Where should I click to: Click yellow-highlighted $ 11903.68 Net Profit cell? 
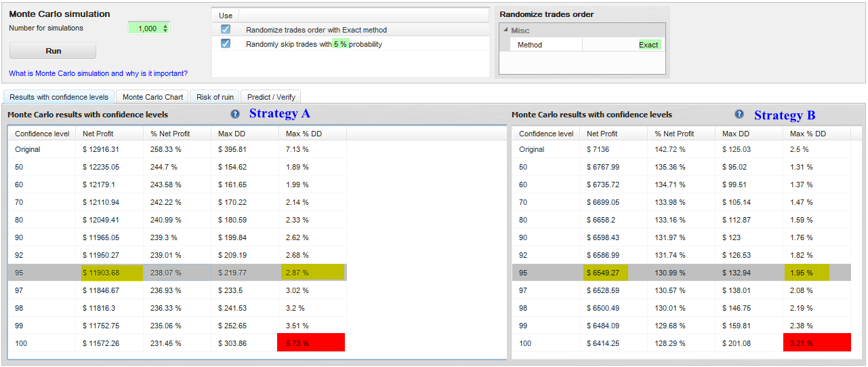click(108, 273)
